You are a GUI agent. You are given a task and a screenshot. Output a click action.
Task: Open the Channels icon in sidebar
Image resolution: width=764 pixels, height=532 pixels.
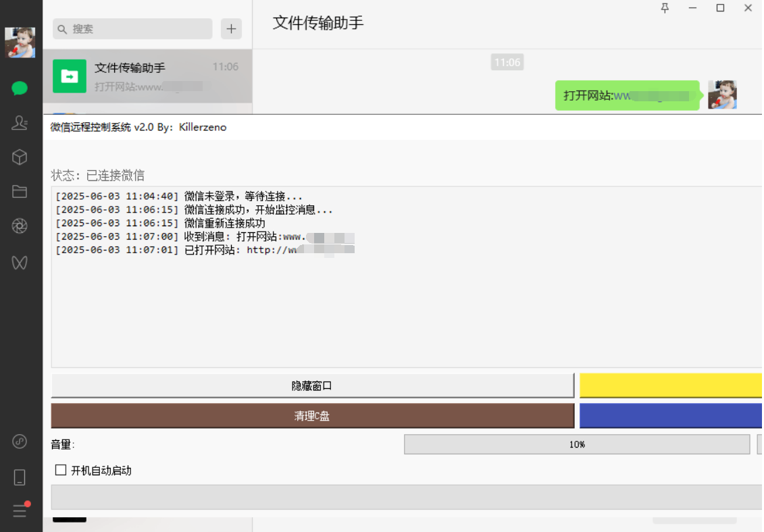[19, 263]
